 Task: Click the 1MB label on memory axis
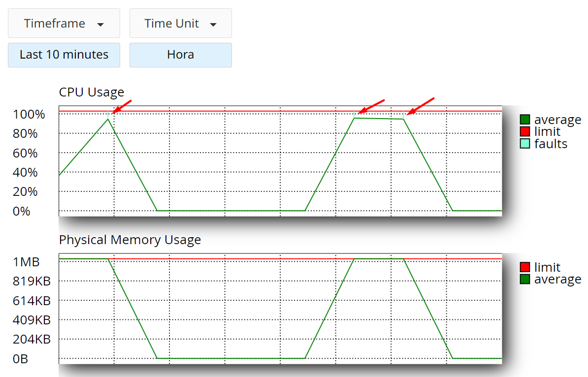(x=27, y=262)
